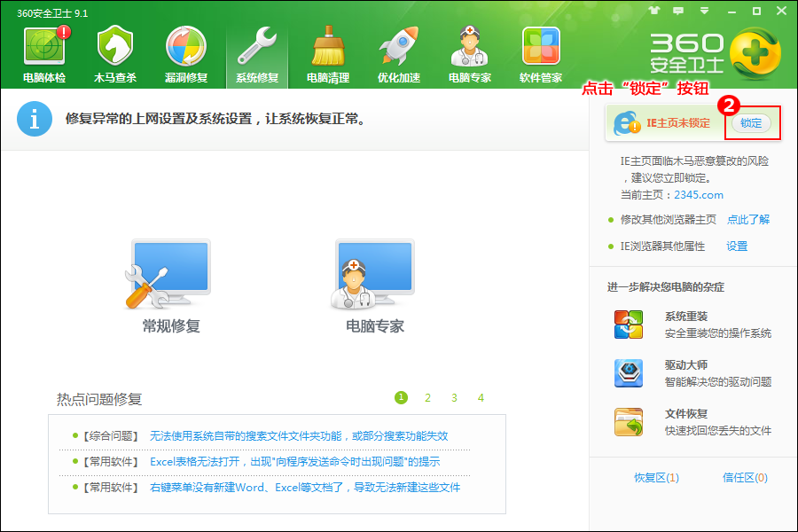Click the 常规修复 label

point(171,326)
